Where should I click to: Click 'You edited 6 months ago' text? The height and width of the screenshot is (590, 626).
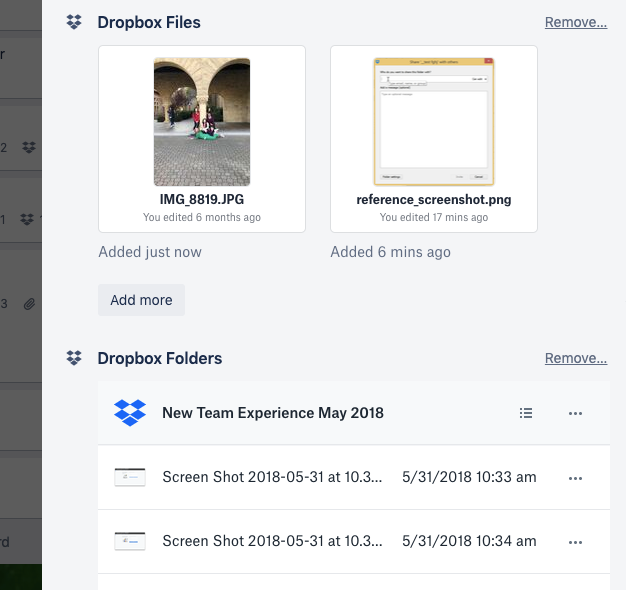pos(202,217)
